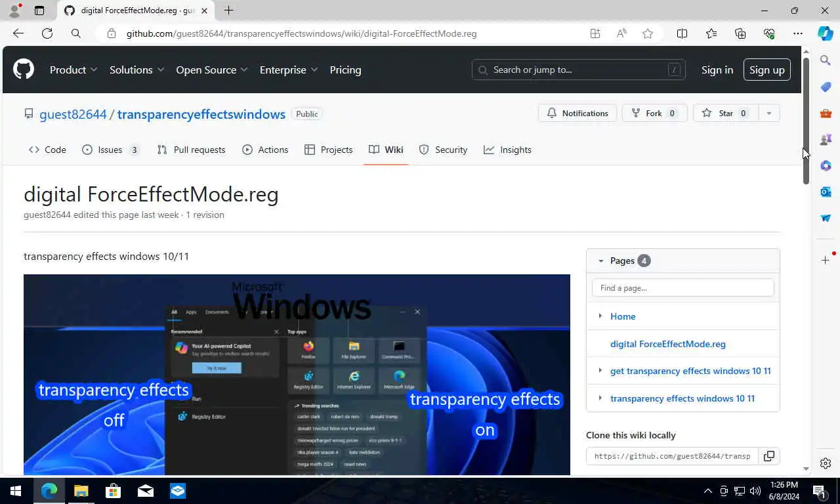Screen dimensions: 840x504
Task: Open the tab actions menu icon
Action: [39, 10]
